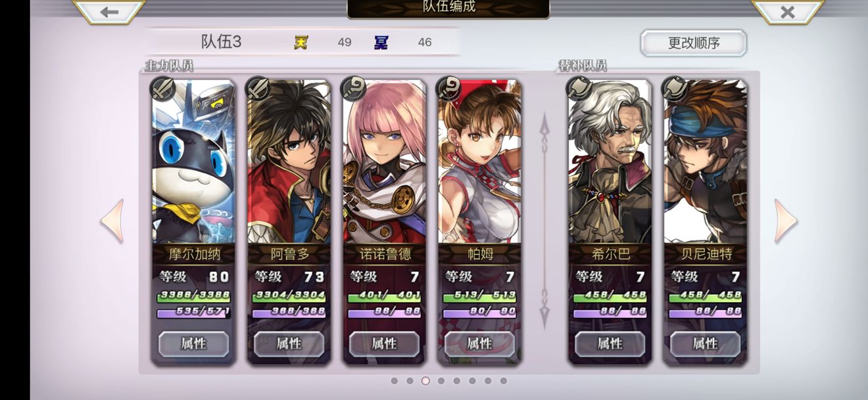Click 更改顺序 button
The width and height of the screenshot is (868, 400).
[694, 43]
